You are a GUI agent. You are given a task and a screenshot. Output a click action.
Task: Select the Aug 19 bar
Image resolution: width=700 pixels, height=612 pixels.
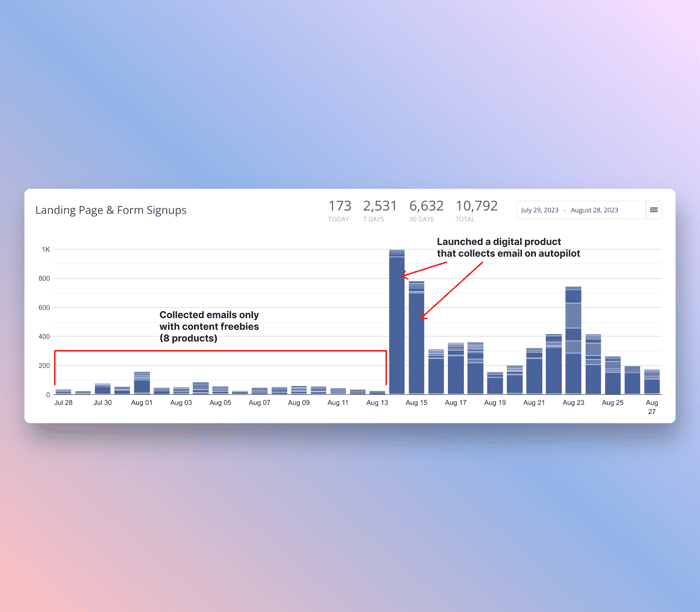click(495, 383)
